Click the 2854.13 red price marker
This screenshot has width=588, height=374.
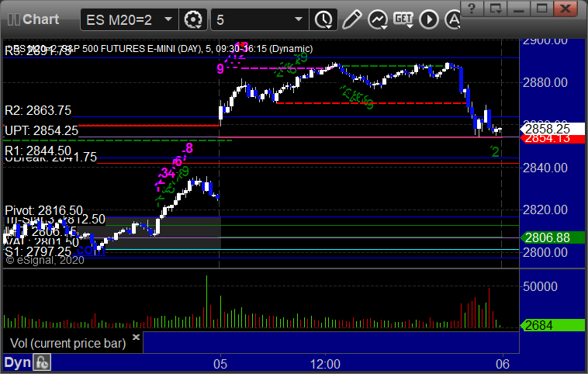pyautogui.click(x=552, y=139)
